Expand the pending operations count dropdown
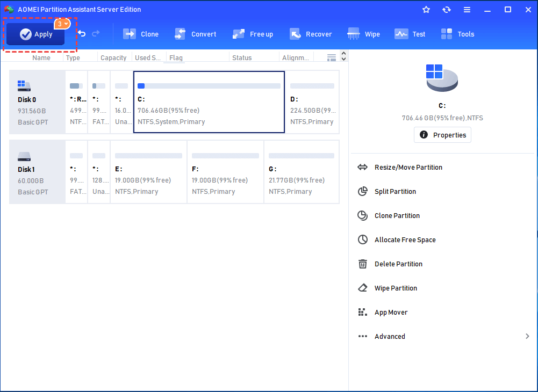 pos(62,24)
